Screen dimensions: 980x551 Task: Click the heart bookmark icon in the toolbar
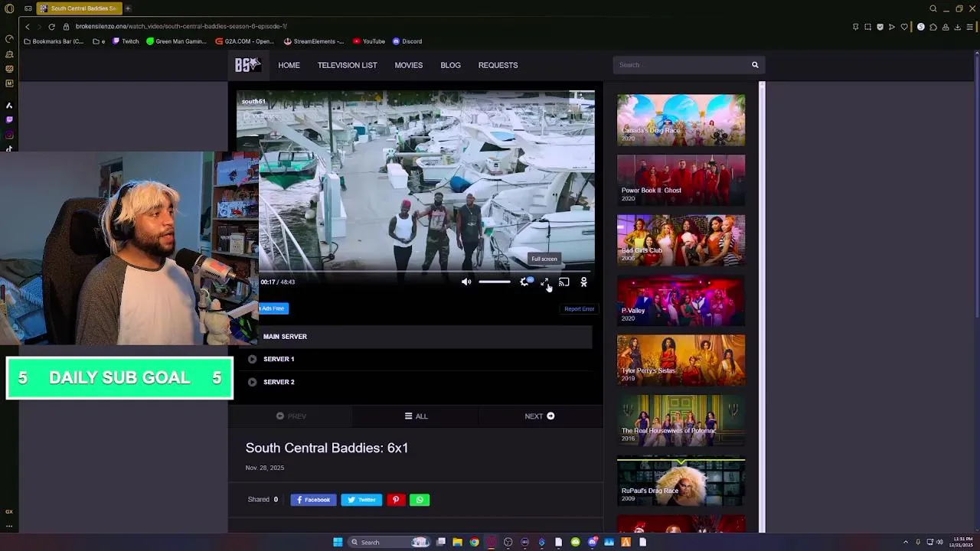point(904,27)
